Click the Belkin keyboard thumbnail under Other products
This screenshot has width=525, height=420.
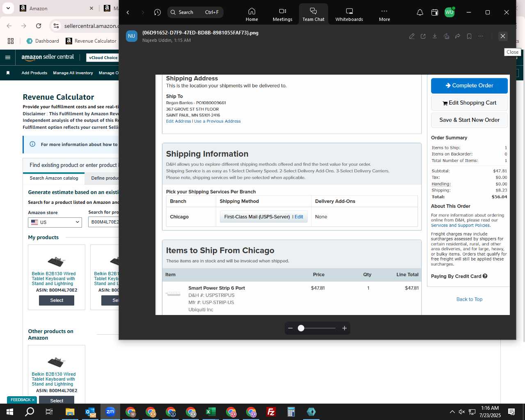pyautogui.click(x=56, y=361)
